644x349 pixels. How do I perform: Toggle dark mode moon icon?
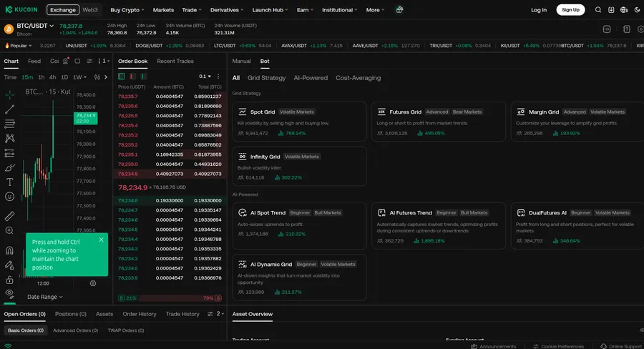pyautogui.click(x=637, y=10)
